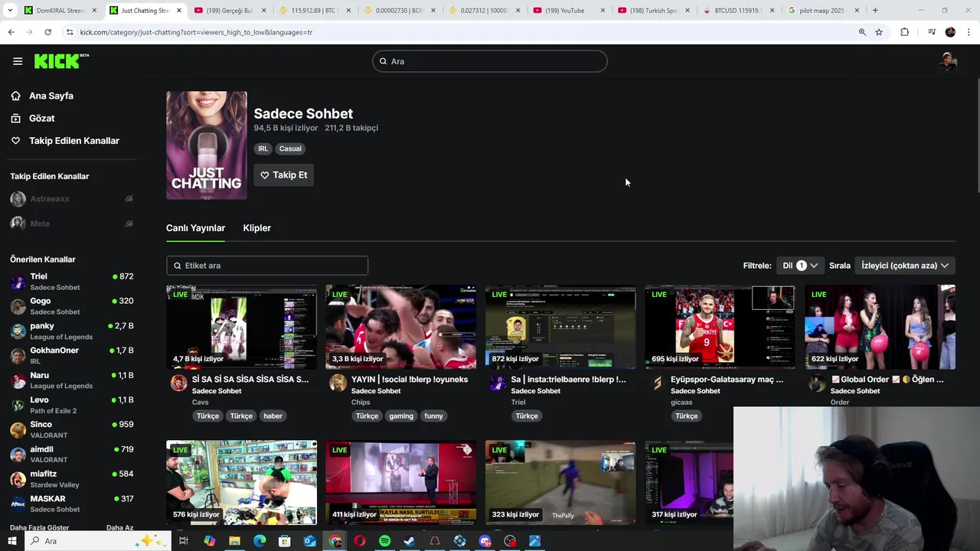Click the gaming tag under Chips stream

click(401, 416)
